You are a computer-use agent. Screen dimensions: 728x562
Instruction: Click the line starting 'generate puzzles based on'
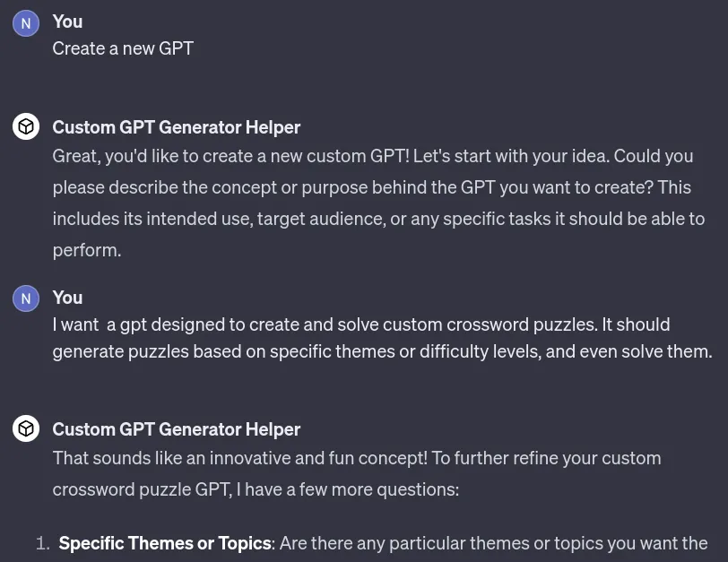click(x=382, y=351)
